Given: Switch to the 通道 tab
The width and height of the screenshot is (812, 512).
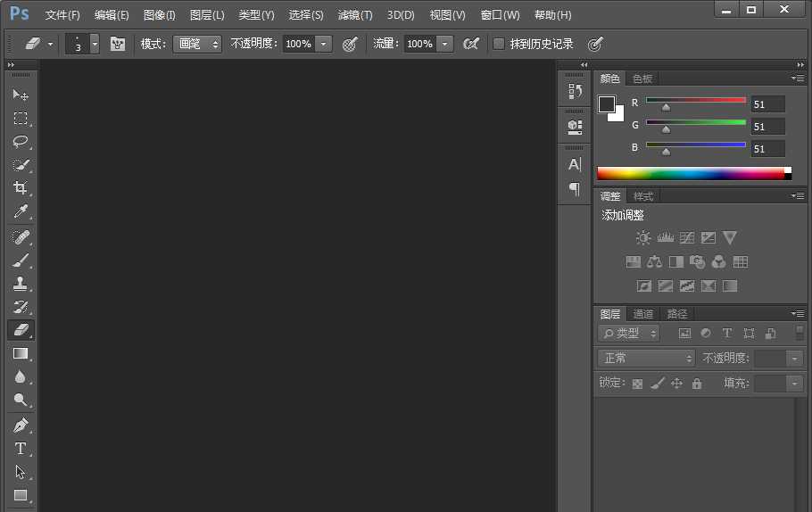Looking at the screenshot, I should click(x=643, y=314).
